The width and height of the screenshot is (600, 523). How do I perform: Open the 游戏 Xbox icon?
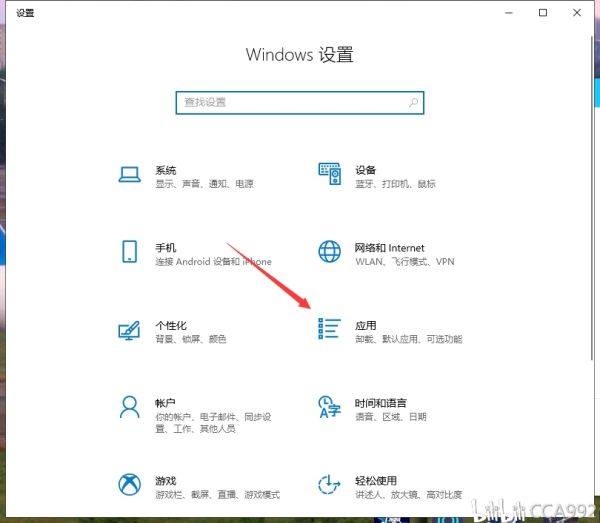click(x=129, y=484)
